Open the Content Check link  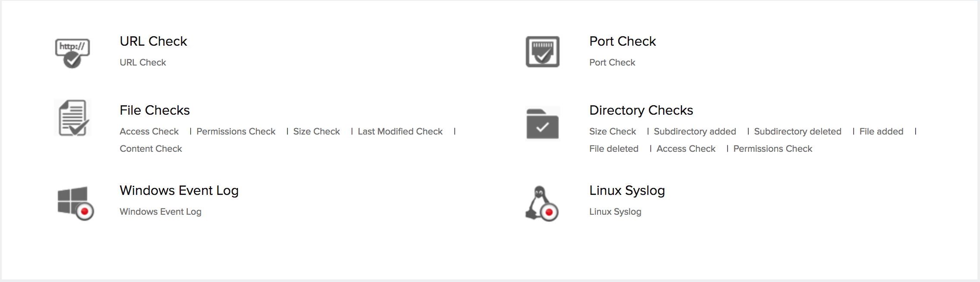[x=151, y=149]
